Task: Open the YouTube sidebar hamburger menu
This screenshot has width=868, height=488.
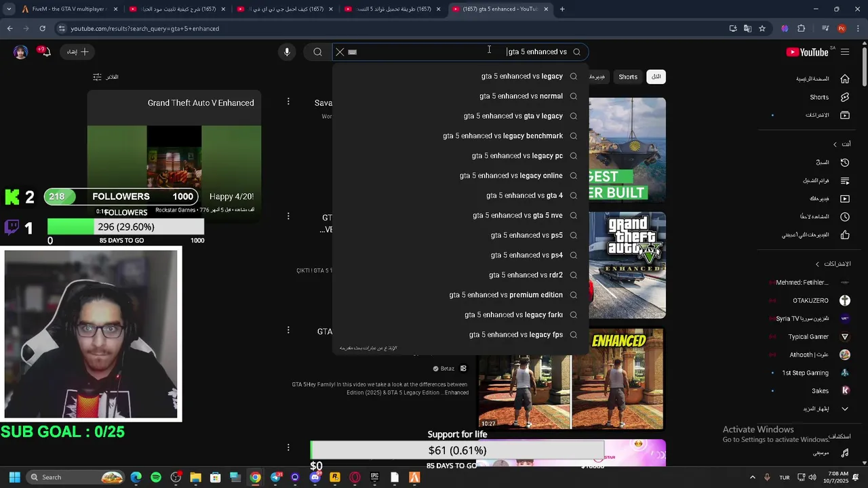Action: click(845, 52)
